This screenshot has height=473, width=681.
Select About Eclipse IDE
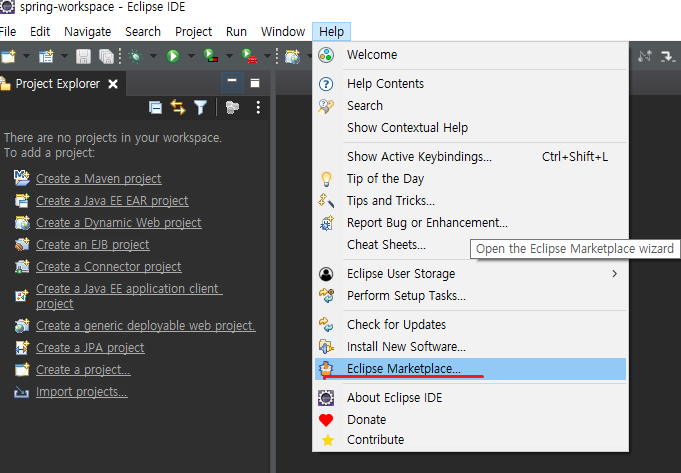click(x=471, y=398)
